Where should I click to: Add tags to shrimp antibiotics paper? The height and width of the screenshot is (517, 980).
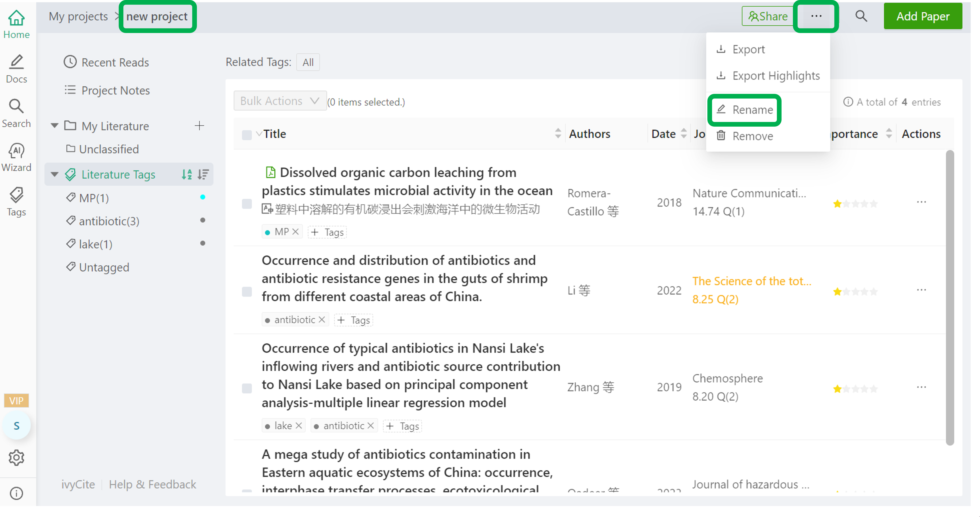click(353, 320)
